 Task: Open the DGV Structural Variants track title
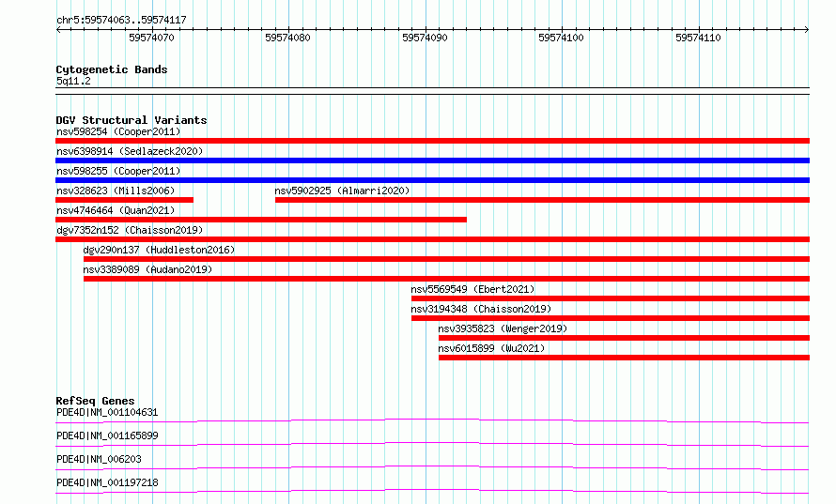point(132,120)
